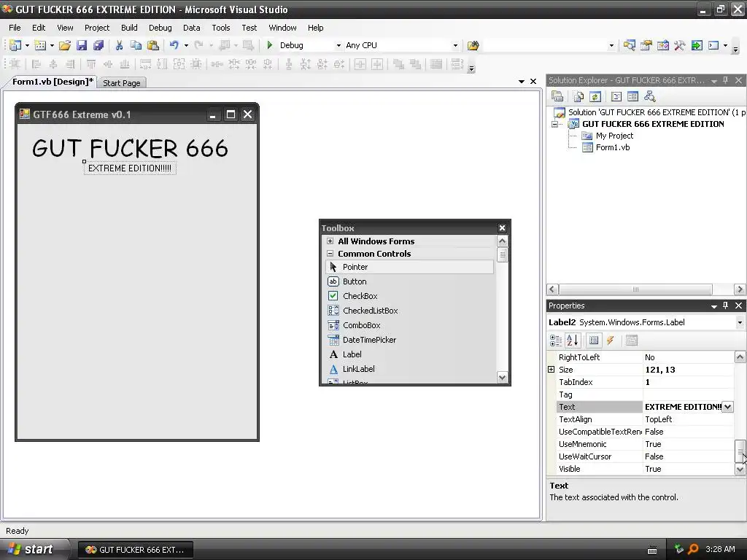
Task: Switch to the Start Page tab
Action: point(122,83)
